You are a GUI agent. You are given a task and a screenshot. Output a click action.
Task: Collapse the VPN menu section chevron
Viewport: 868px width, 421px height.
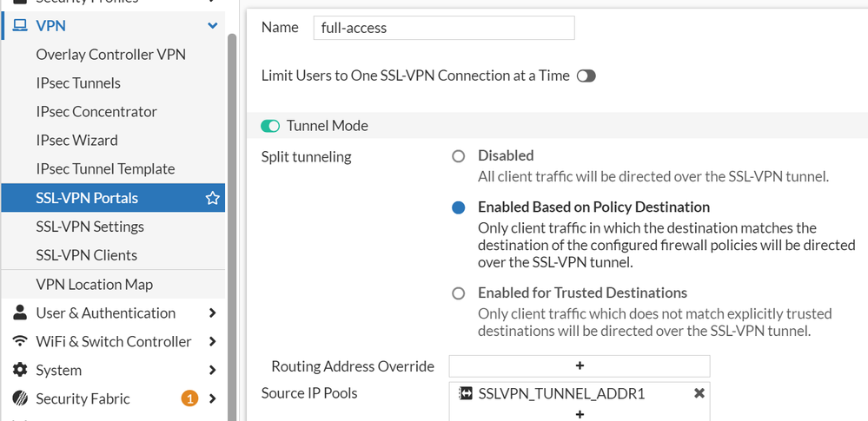[212, 26]
